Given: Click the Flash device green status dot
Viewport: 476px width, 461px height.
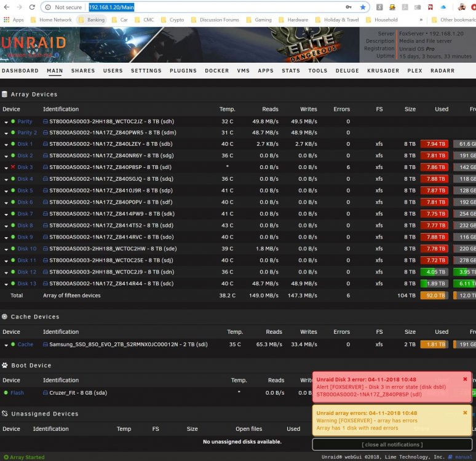Looking at the screenshot, I should click(6, 392).
